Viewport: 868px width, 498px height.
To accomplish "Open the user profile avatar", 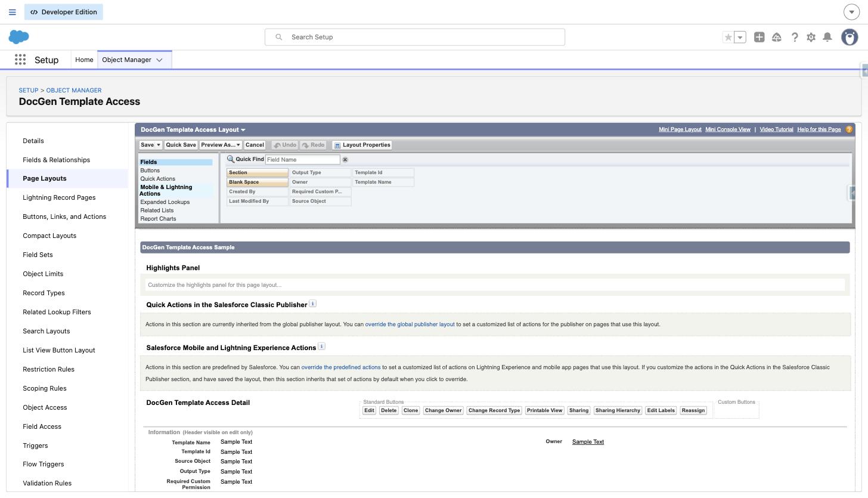I will tap(850, 37).
